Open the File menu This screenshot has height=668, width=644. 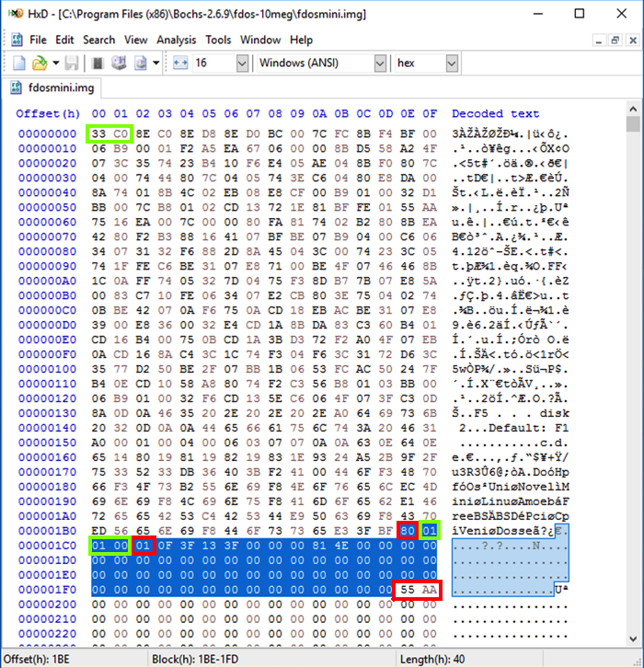(38, 40)
